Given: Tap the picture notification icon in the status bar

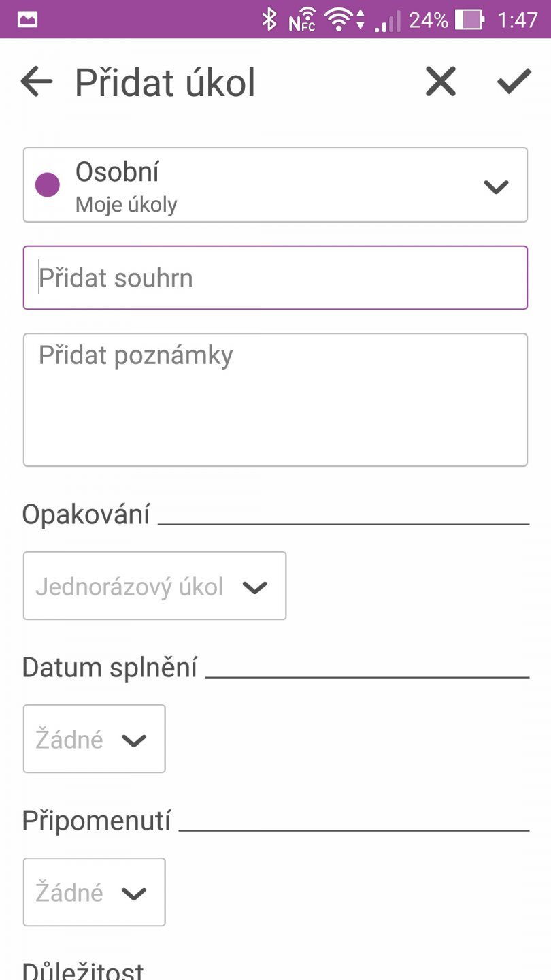Looking at the screenshot, I should pos(28,19).
